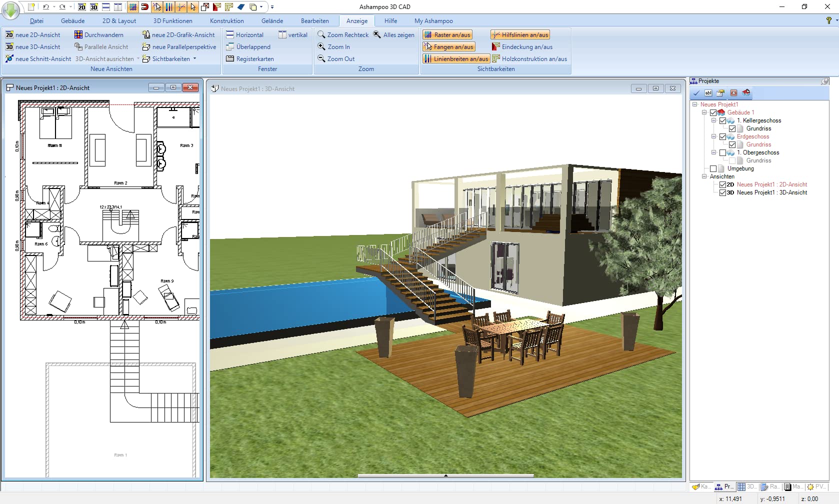Click the undo arrow icon

[46, 7]
